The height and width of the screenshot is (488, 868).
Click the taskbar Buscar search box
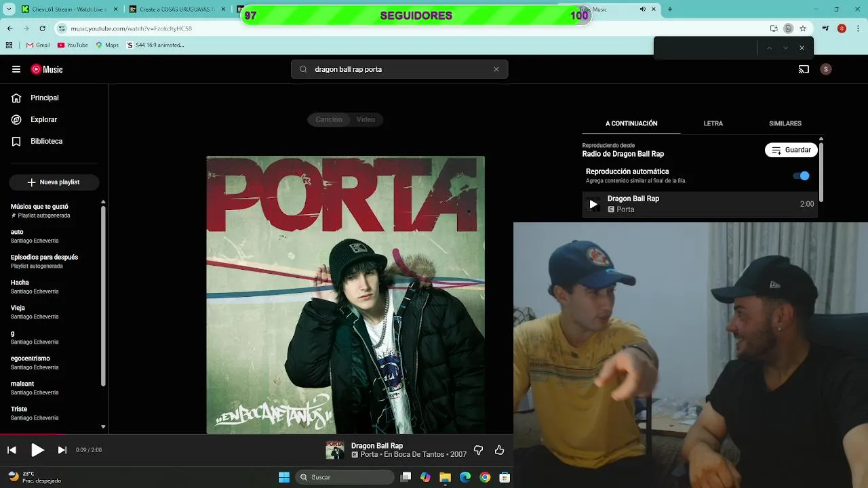[345, 477]
